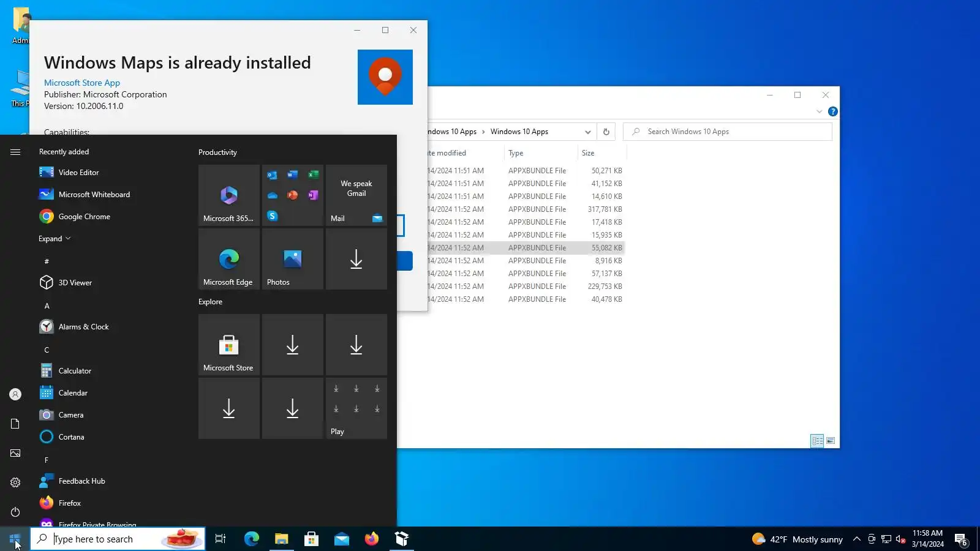
Task: Jump to the letter C app group
Action: point(47,350)
